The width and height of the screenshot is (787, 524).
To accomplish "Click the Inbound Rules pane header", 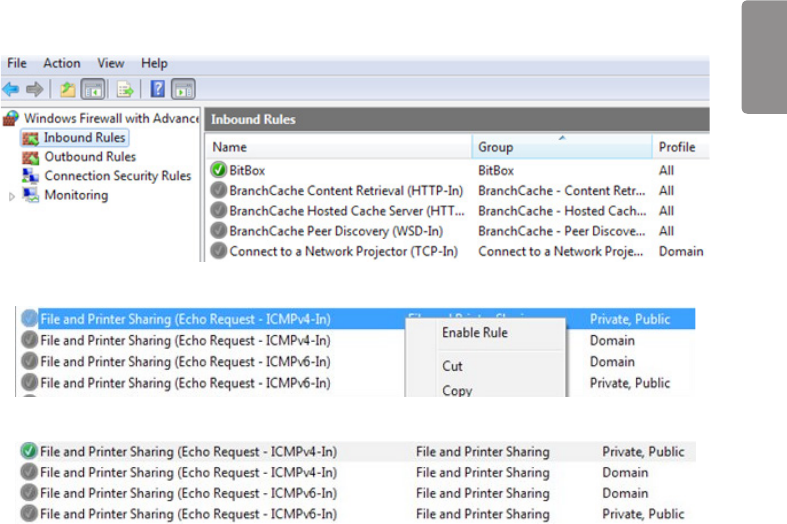I will click(457, 119).
